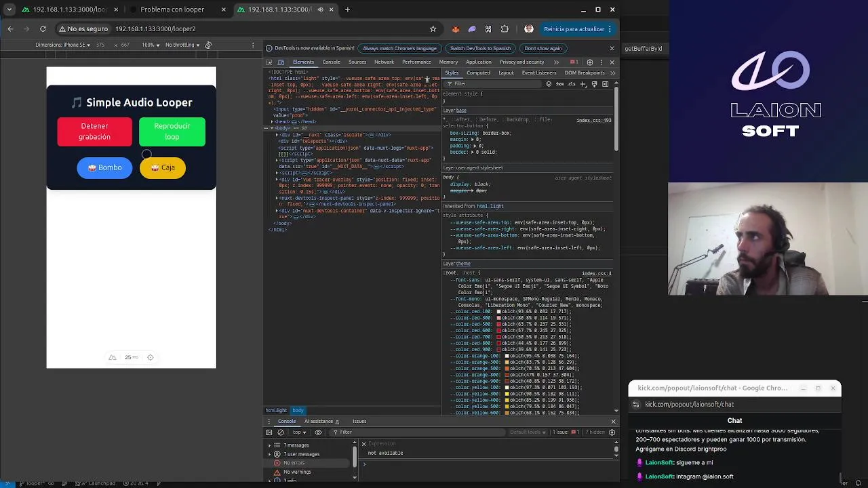This screenshot has width=868, height=488.
Task: Expand the head element node
Action: [273, 122]
